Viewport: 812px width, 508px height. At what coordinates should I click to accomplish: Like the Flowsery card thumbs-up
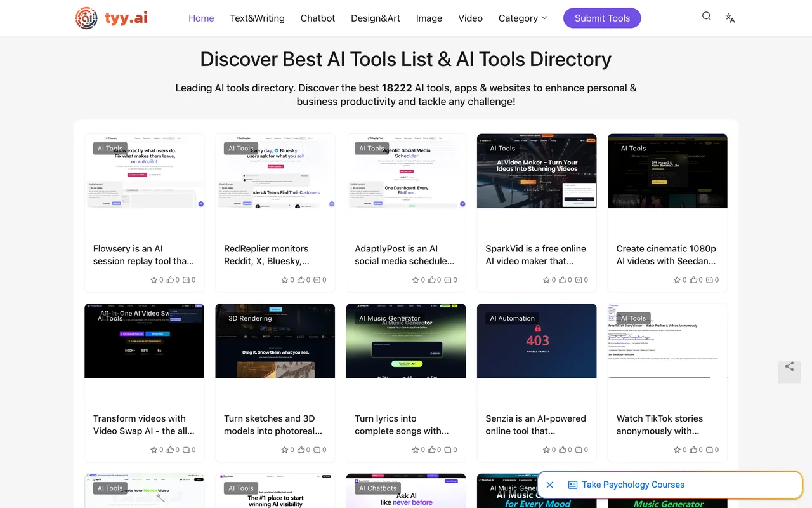pyautogui.click(x=170, y=280)
